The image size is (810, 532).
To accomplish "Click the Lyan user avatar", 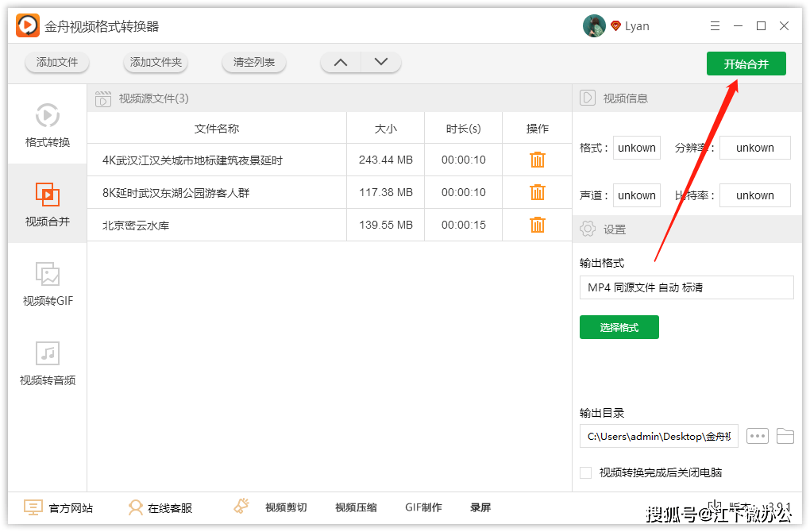I will [x=594, y=26].
